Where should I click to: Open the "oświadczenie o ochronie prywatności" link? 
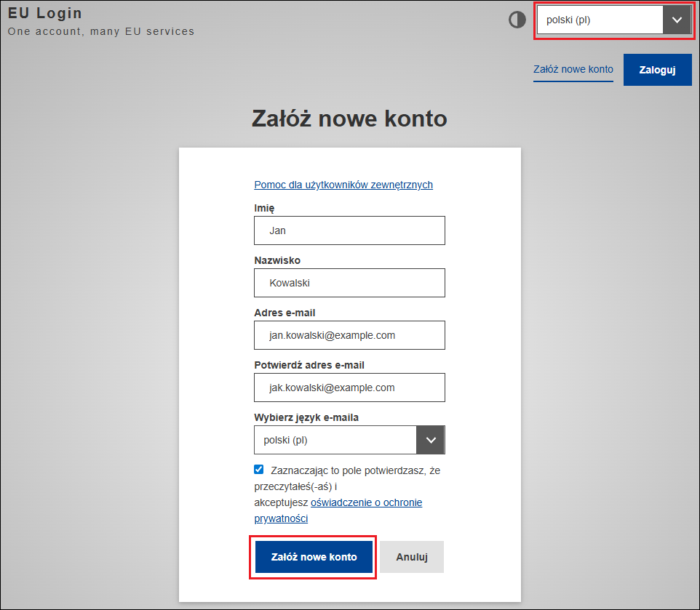pos(367,502)
